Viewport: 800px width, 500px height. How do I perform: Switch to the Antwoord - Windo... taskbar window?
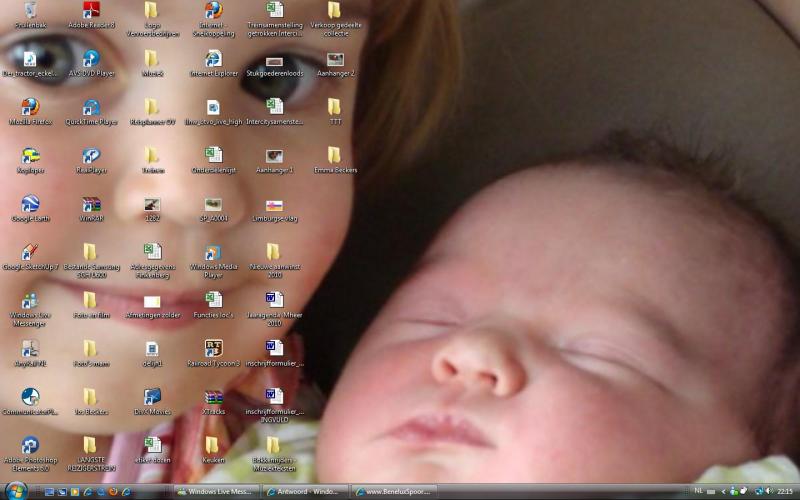(x=305, y=492)
